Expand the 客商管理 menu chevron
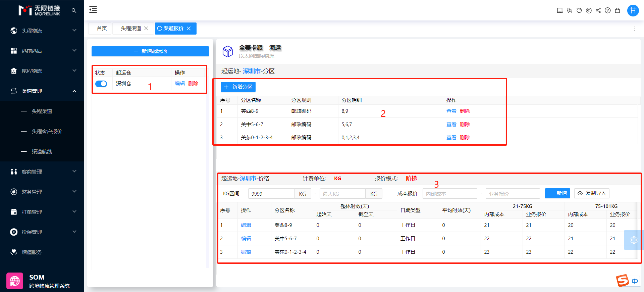The width and height of the screenshot is (644, 292). (74, 171)
